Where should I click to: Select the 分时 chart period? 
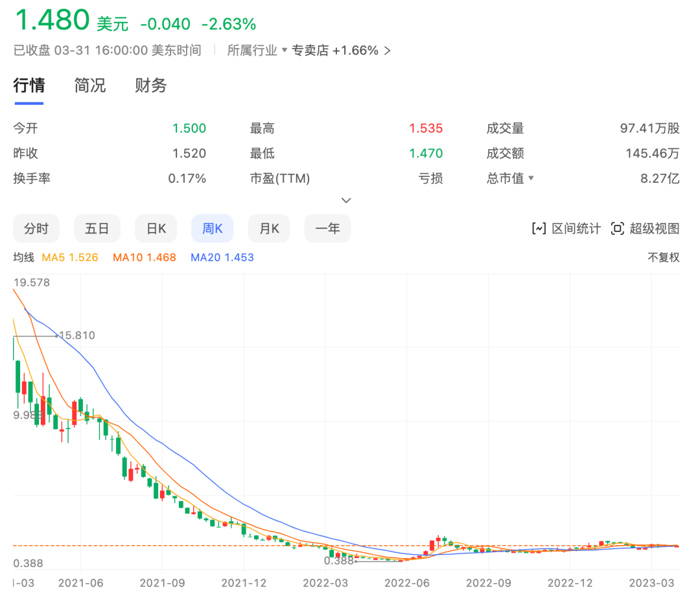(x=36, y=229)
